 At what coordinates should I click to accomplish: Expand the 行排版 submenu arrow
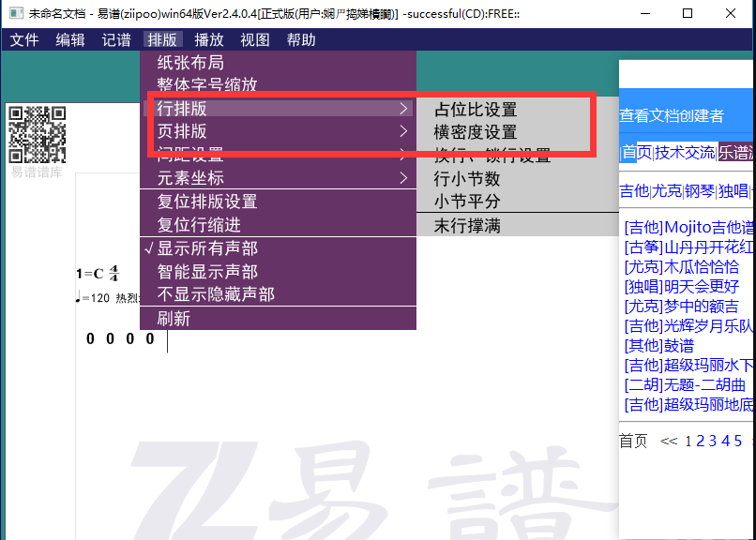pyautogui.click(x=403, y=109)
